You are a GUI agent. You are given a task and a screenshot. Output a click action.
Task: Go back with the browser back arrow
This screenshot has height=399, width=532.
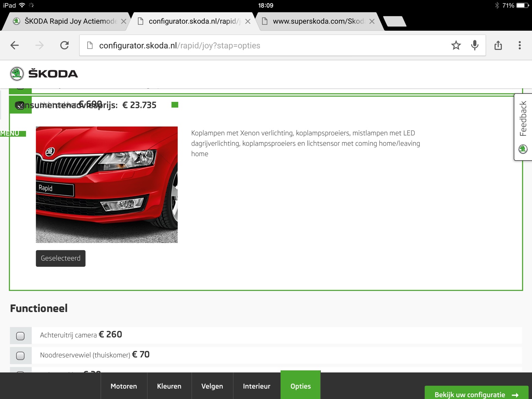(x=15, y=45)
